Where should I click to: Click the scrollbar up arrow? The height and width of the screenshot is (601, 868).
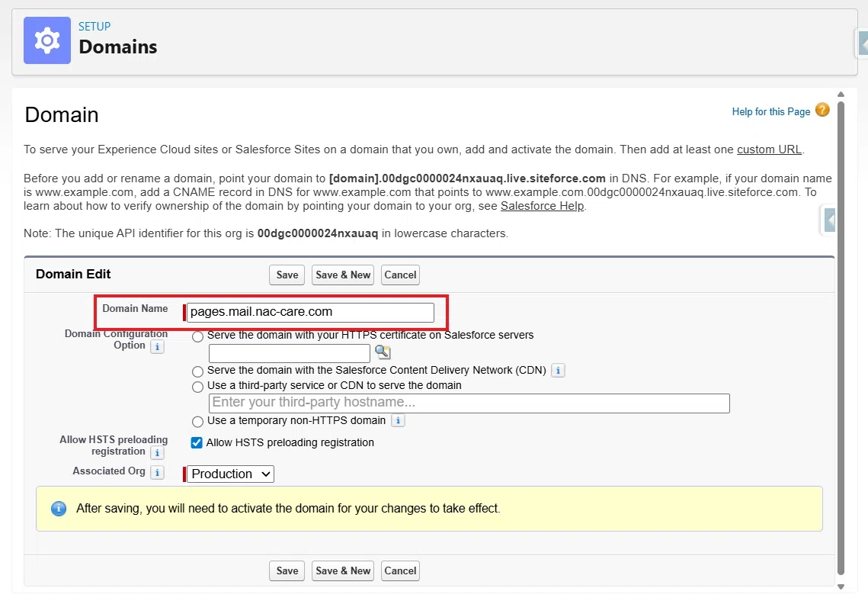click(x=841, y=95)
